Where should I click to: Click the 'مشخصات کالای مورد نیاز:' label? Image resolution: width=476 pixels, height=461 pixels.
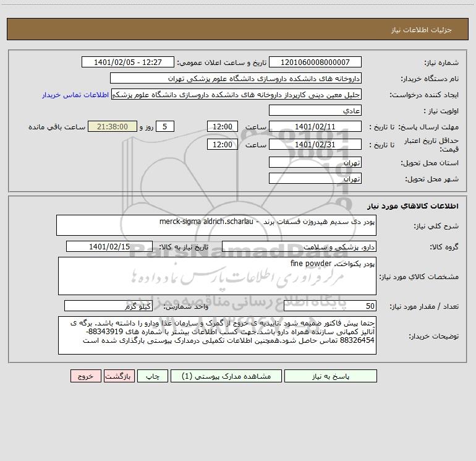419,277
